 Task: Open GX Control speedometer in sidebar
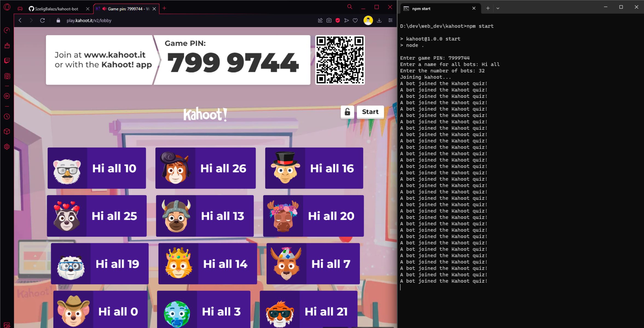coord(7,30)
